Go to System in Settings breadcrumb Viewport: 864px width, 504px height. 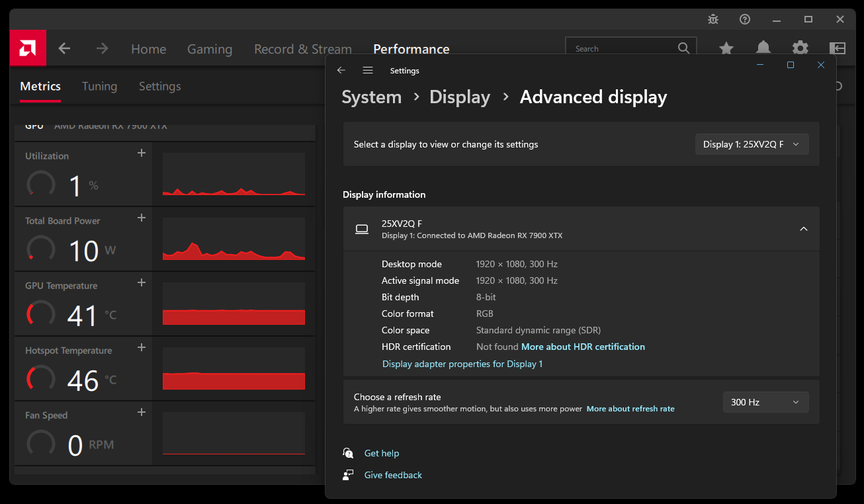tap(371, 97)
